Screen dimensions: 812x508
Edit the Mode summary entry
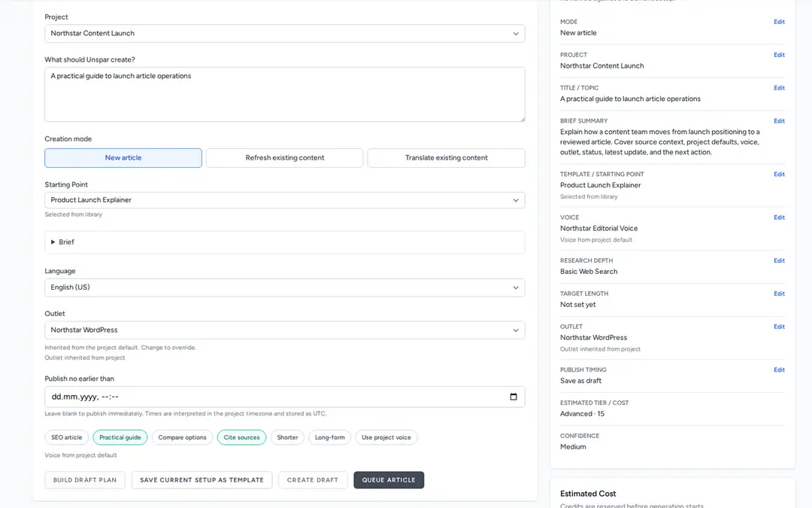coord(779,22)
